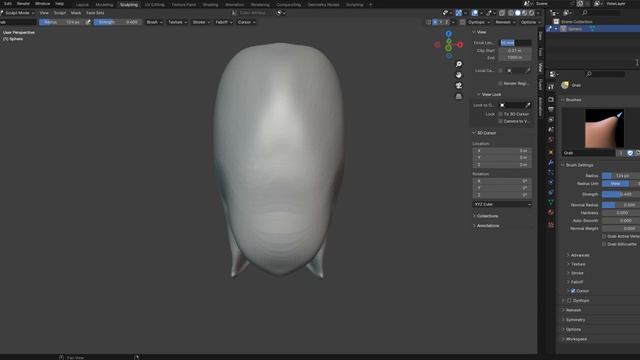Open the Window menu

tap(42, 4)
